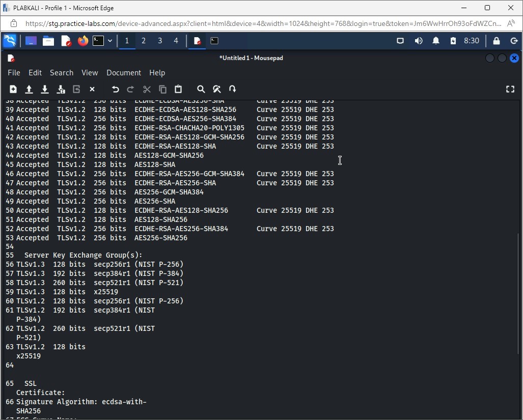Click the Undo arrow icon
This screenshot has height=420, width=523.
(115, 89)
